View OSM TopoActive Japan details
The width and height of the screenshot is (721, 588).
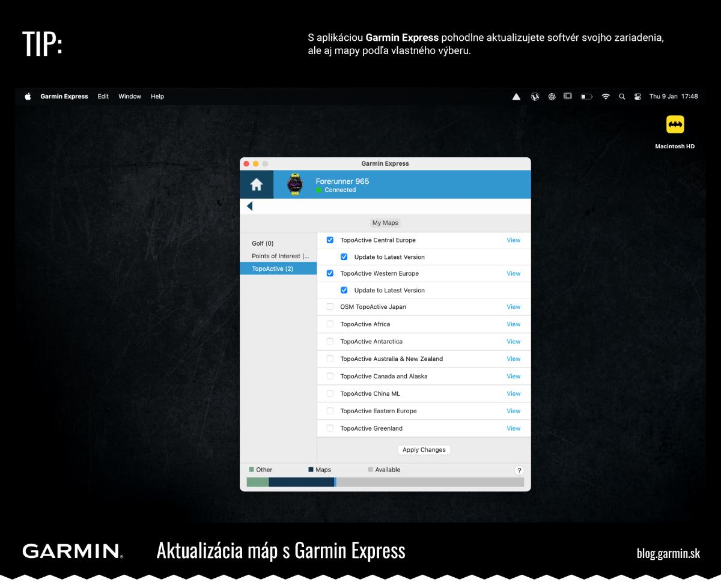tap(514, 307)
